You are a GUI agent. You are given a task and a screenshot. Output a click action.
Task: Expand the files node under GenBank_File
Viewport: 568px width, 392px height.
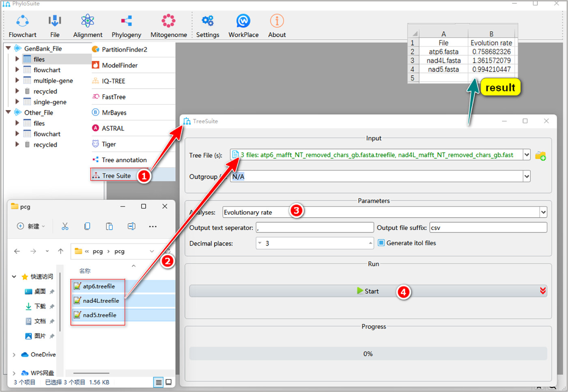coord(17,59)
